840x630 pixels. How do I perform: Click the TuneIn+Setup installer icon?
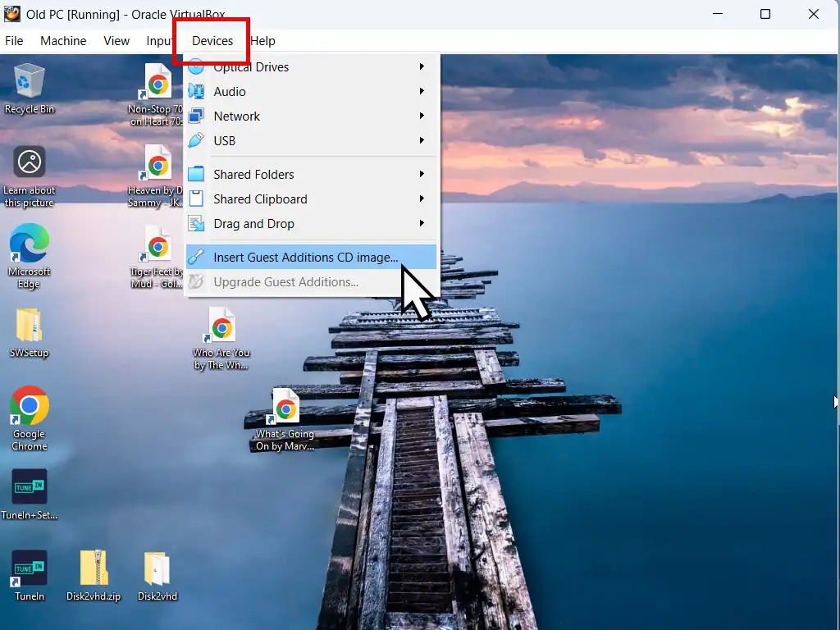[x=30, y=488]
